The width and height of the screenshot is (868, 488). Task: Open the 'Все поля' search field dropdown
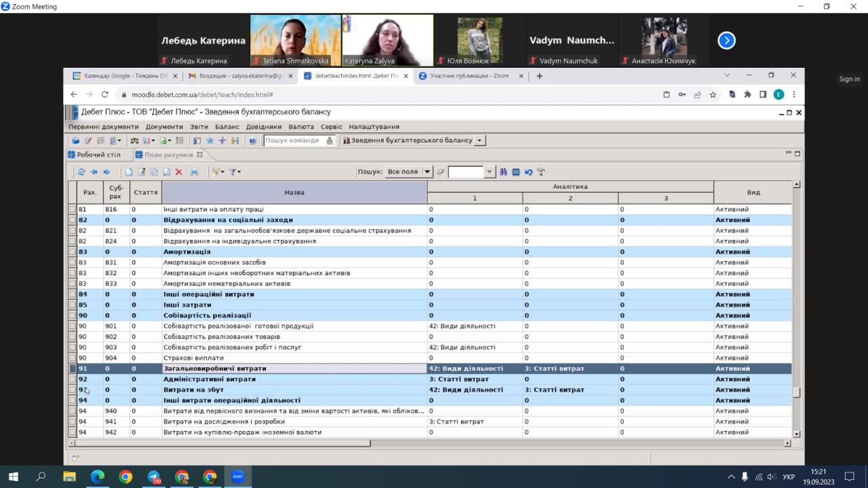pos(427,172)
